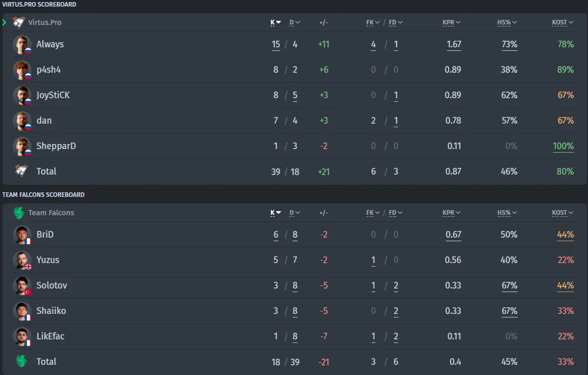Open p4sh4 player avatar
This screenshot has width=588, height=375.
pyautogui.click(x=22, y=70)
